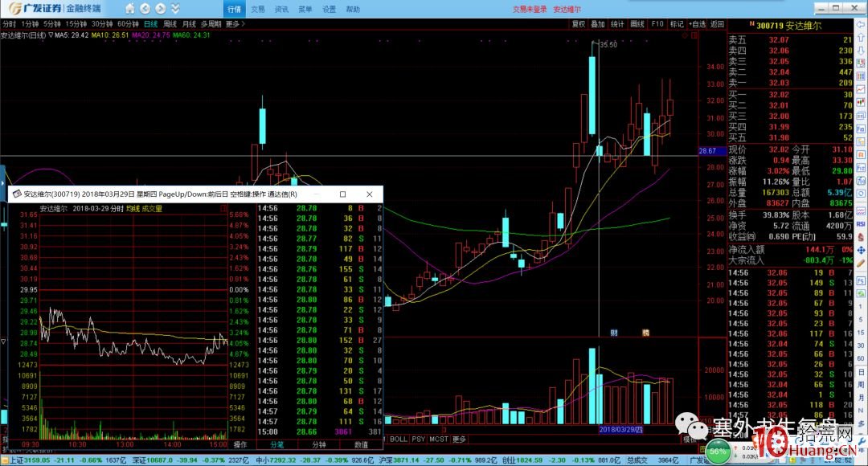Image resolution: width=868 pixels, height=466 pixels.
Task: Click the forward navigation arrow icon
Action: point(161,9)
